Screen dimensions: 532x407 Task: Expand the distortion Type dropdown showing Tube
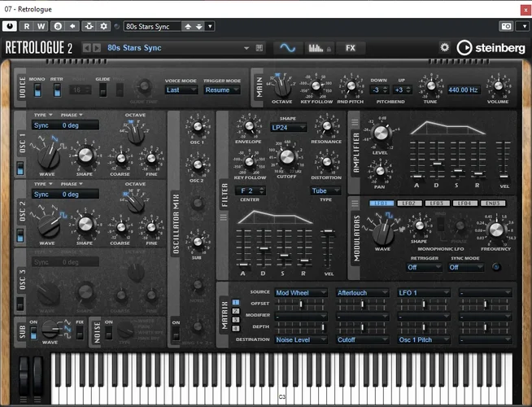(324, 190)
